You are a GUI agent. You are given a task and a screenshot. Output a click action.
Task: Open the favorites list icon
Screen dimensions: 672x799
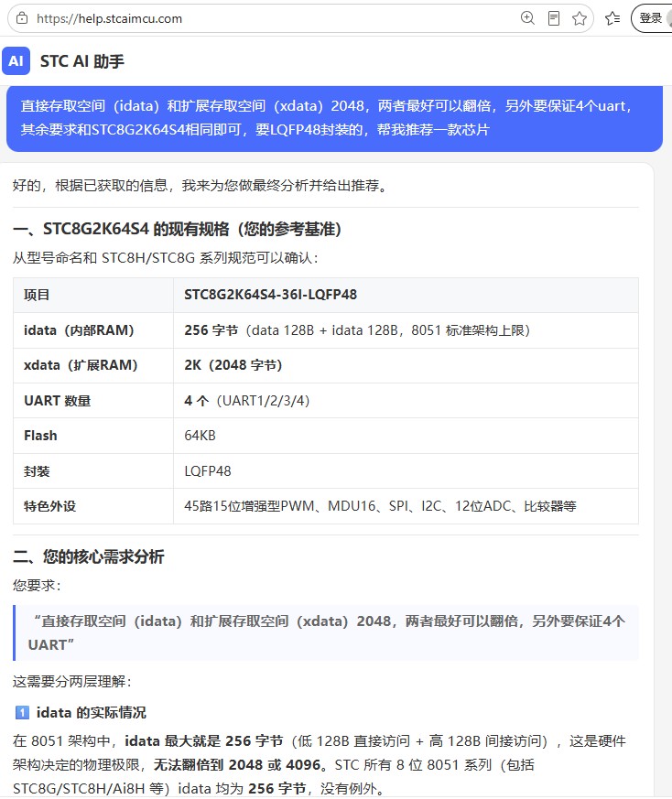pos(612,18)
